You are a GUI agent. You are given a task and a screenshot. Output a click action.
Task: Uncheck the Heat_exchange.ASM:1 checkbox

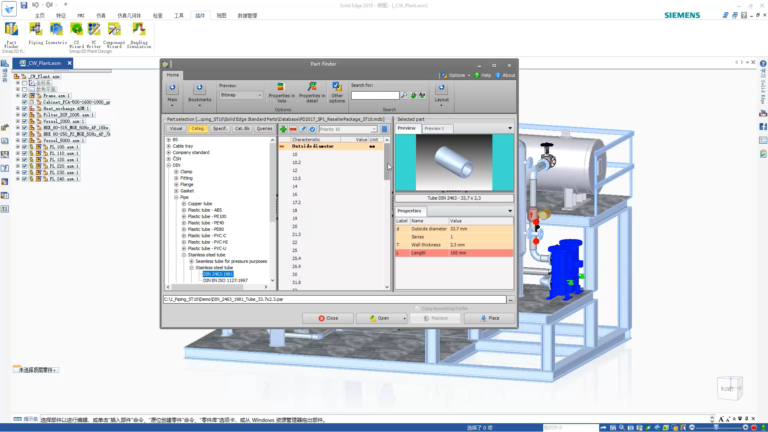(x=24, y=108)
